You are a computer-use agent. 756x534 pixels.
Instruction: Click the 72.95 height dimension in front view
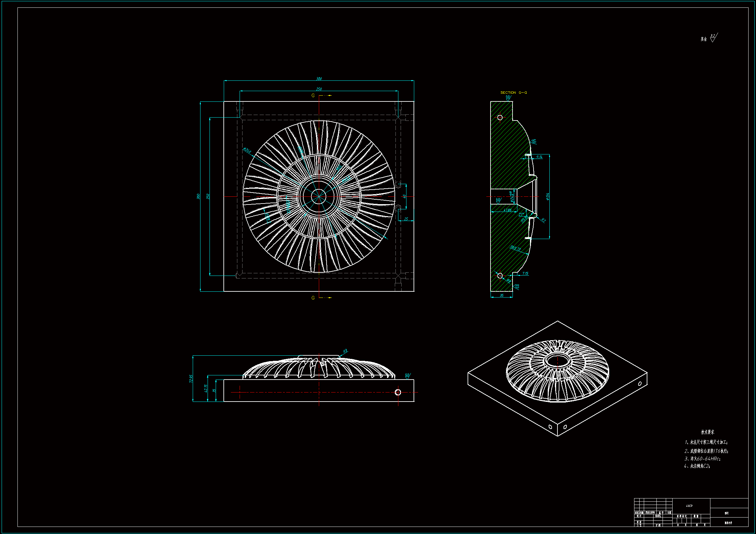coord(191,379)
